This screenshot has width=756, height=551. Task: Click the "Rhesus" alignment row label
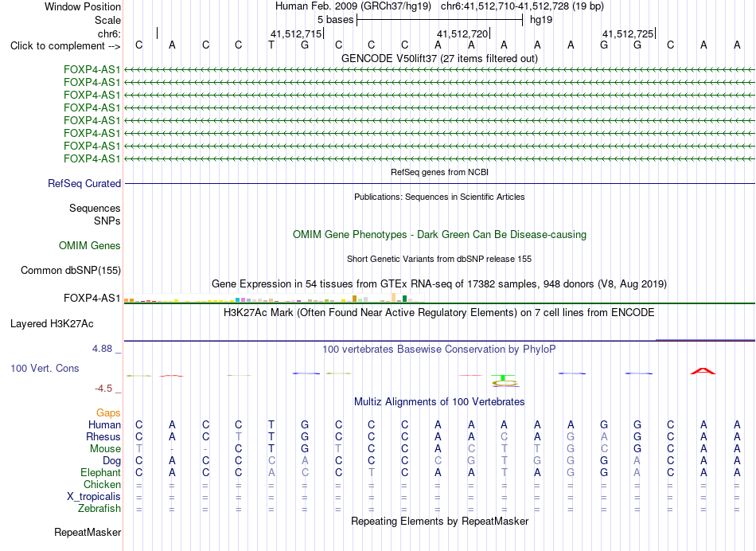[x=103, y=436]
